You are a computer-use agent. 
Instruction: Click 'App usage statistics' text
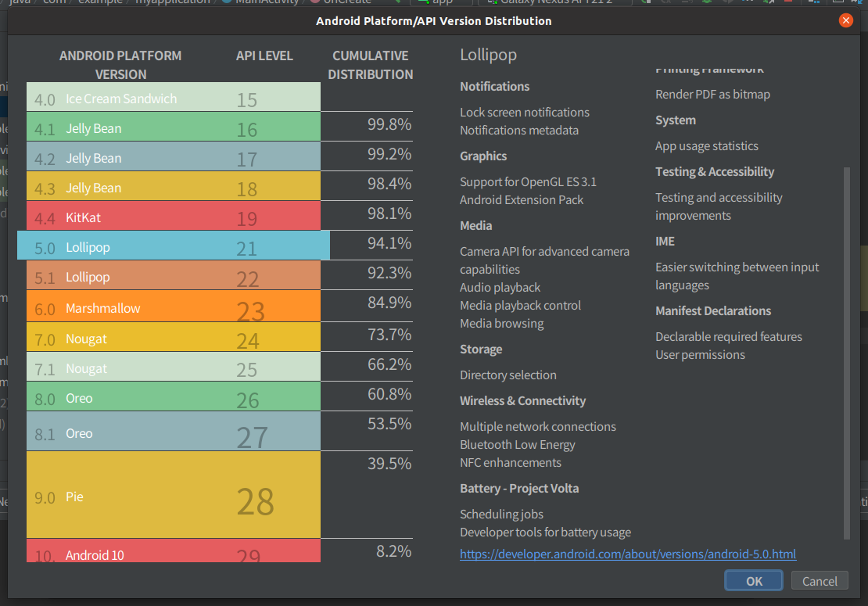pyautogui.click(x=706, y=146)
